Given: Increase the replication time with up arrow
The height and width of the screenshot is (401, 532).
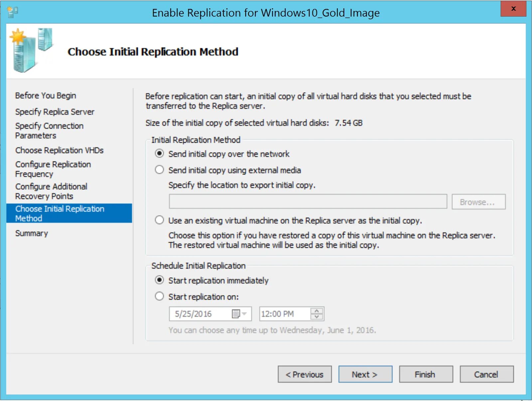Looking at the screenshot, I should (317, 311).
